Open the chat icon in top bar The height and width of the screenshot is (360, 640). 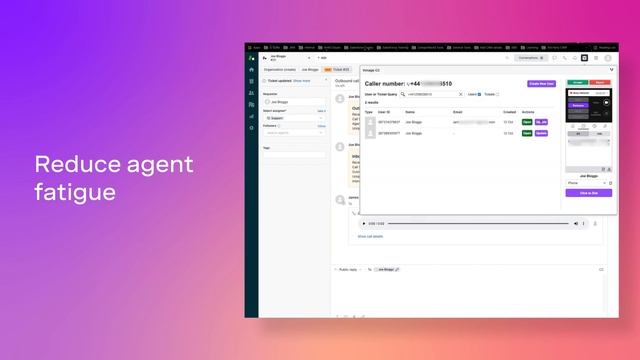click(x=554, y=58)
